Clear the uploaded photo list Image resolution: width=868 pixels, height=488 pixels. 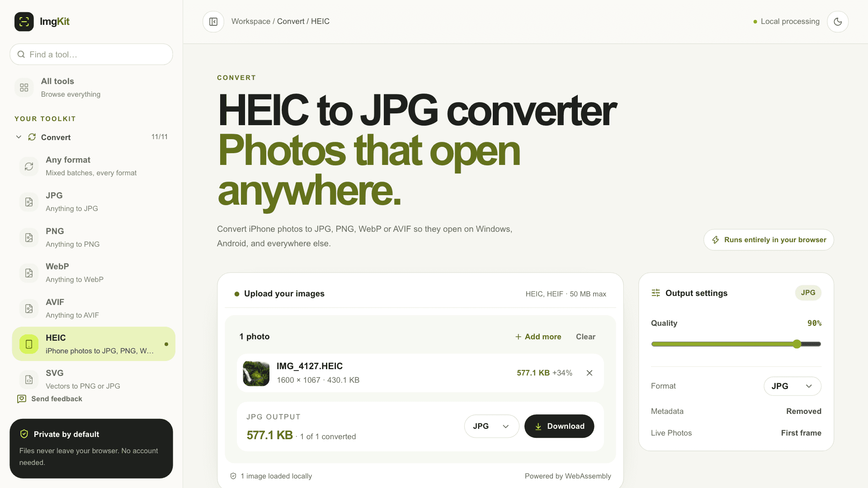tap(585, 337)
